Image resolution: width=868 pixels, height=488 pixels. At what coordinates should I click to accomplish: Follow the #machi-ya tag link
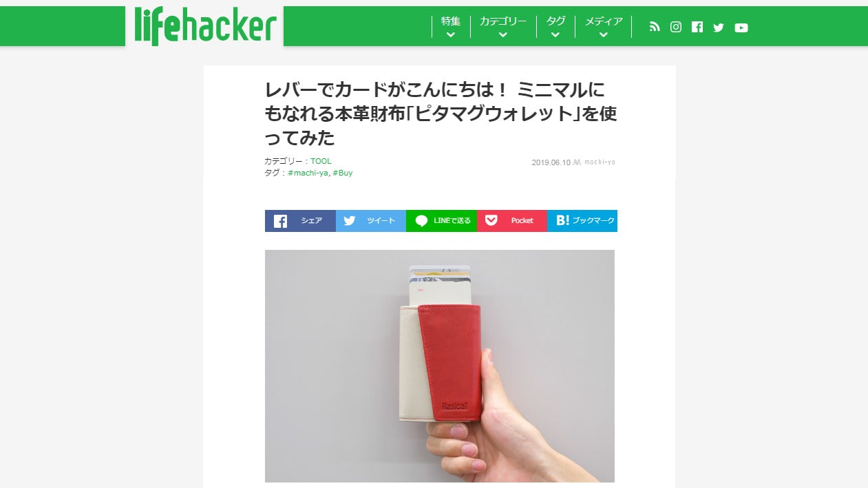308,173
